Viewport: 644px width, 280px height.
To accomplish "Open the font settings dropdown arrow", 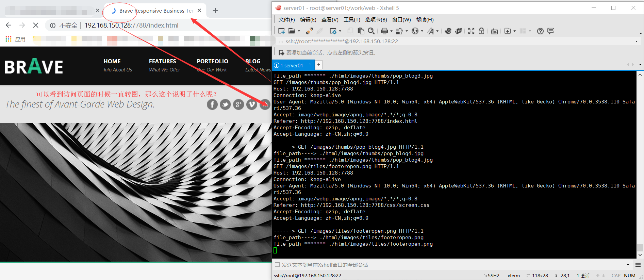I will tap(437, 31).
